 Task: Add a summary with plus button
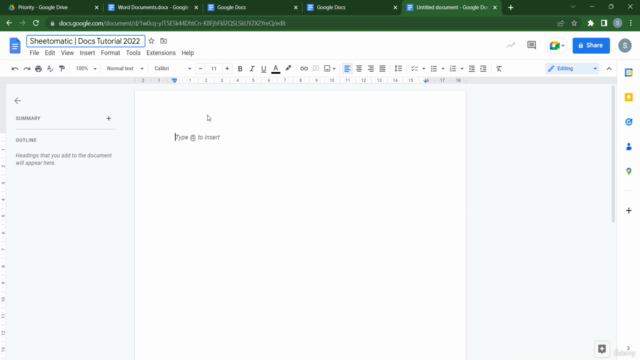(109, 118)
